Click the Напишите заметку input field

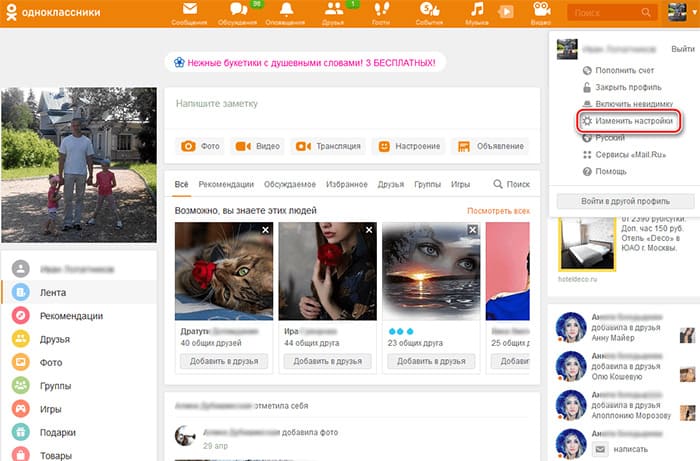pyautogui.click(x=352, y=104)
